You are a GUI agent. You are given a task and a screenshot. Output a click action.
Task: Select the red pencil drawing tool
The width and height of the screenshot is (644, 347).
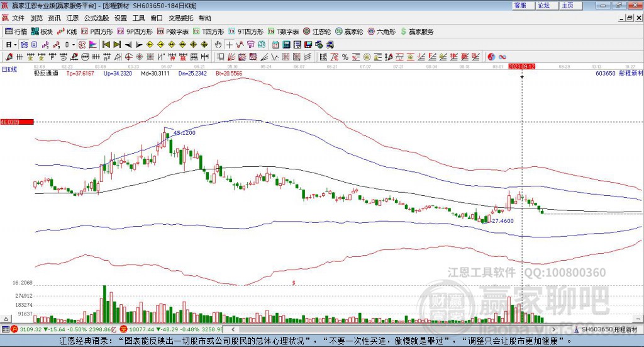[x=9, y=57]
